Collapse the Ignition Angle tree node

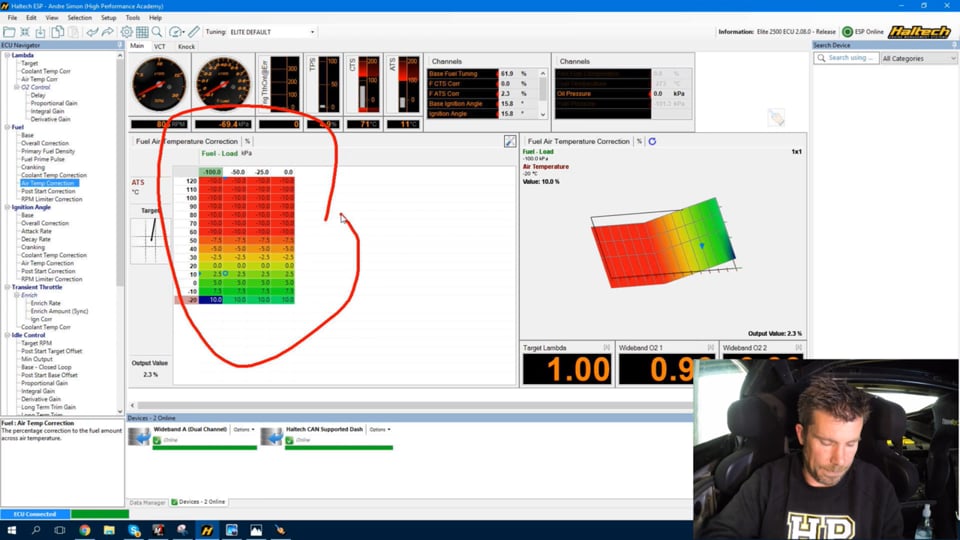tap(7, 208)
